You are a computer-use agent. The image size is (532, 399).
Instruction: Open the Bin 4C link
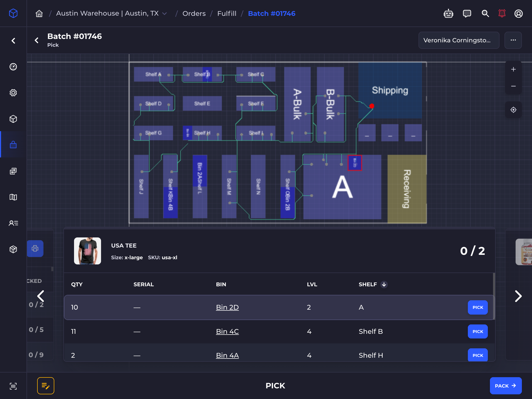(x=227, y=331)
